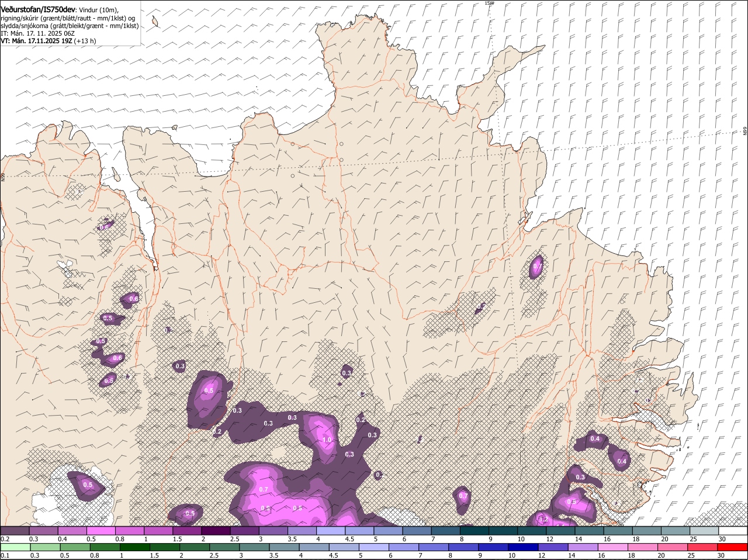The image size is (748, 560).
Task: Select the violet swatch above lower-row label 12
Action: [x=553, y=547]
